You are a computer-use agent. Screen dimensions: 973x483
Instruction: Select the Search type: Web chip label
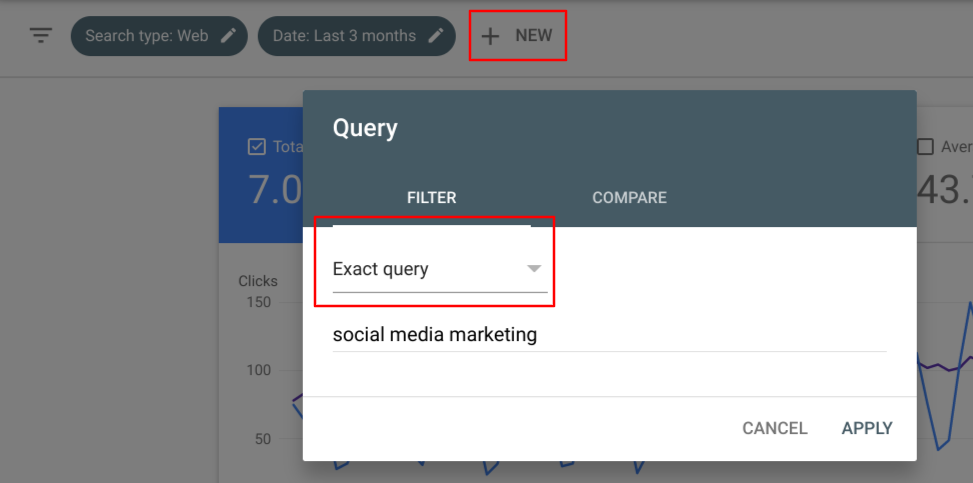pos(146,36)
